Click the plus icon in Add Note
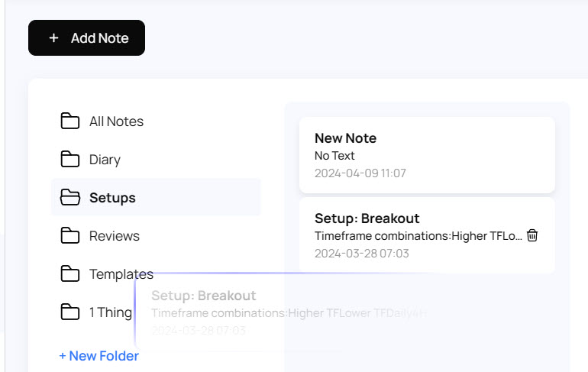 point(53,38)
